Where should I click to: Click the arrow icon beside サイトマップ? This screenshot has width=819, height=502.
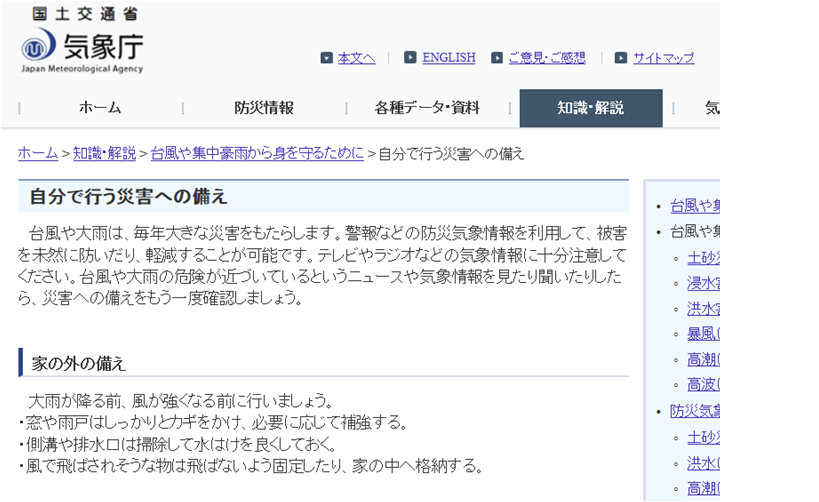tap(621, 58)
